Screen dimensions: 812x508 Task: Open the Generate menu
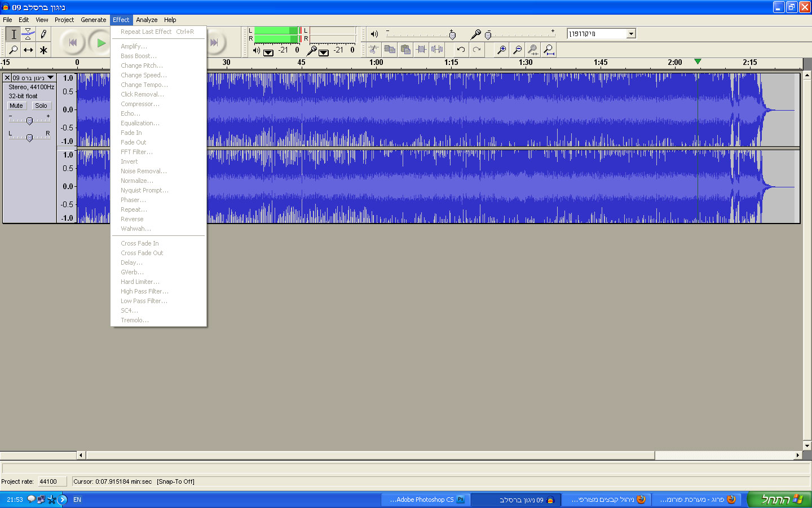click(93, 20)
